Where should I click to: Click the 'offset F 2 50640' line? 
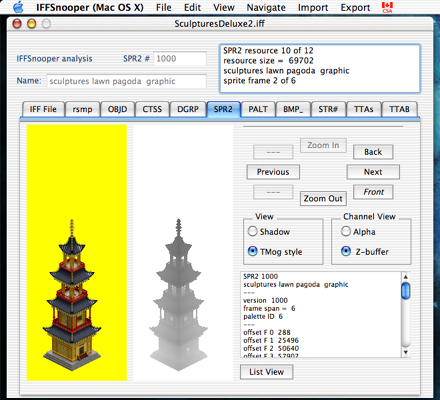point(271,348)
